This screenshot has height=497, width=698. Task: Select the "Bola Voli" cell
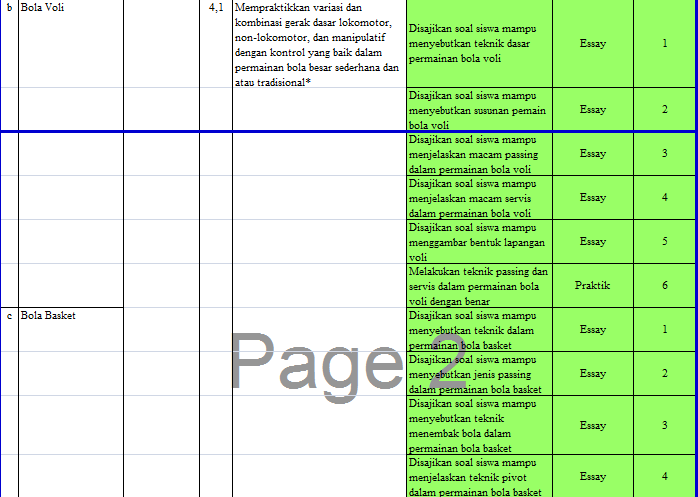click(x=71, y=43)
